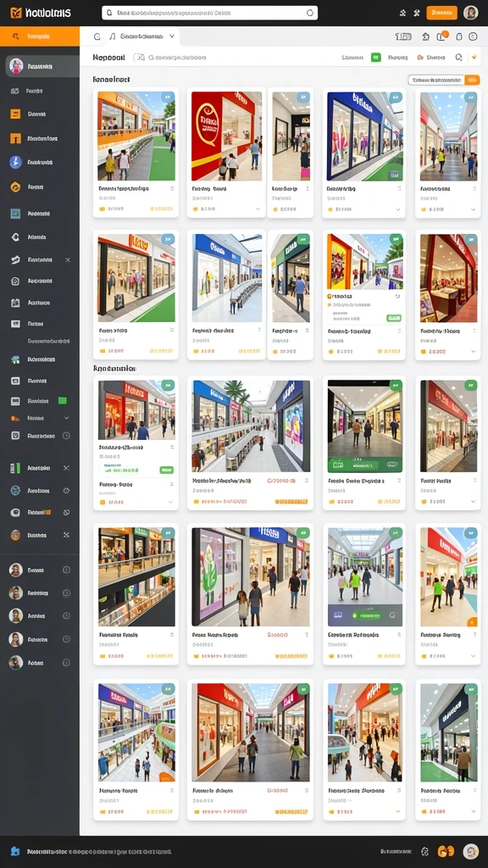Image resolution: width=488 pixels, height=868 pixels.
Task: Click the first x icon in the sidebar
Action: click(x=68, y=259)
